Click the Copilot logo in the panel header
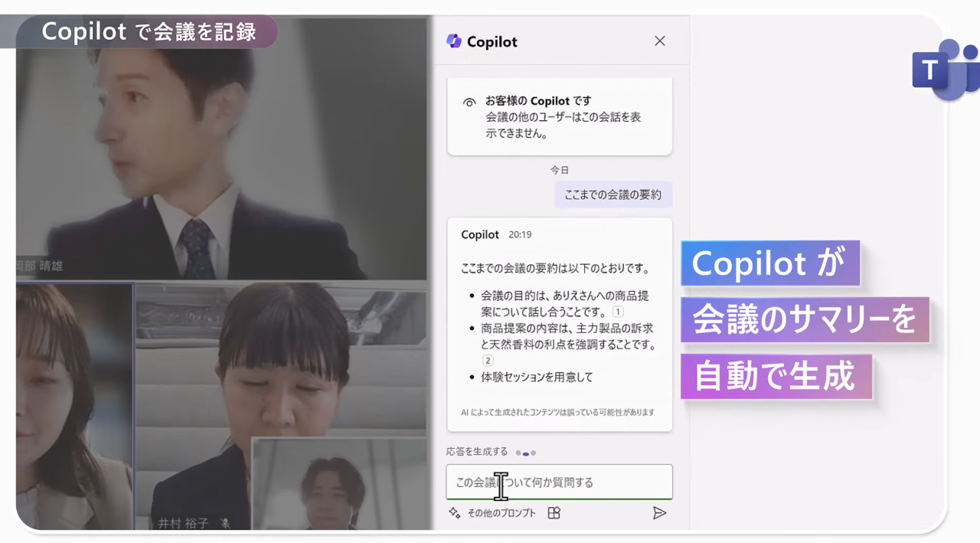980x543 pixels. (x=454, y=41)
